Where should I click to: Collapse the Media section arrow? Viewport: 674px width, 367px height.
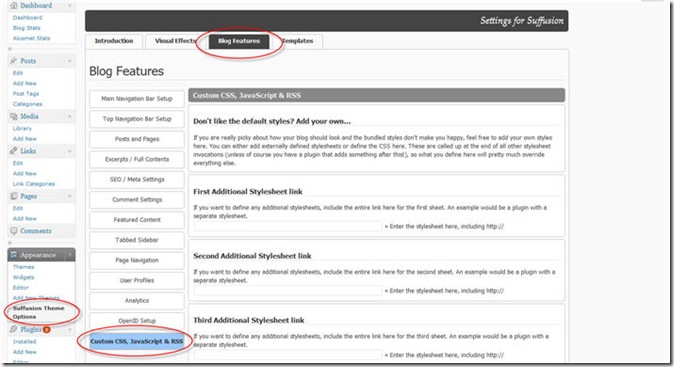(x=70, y=116)
